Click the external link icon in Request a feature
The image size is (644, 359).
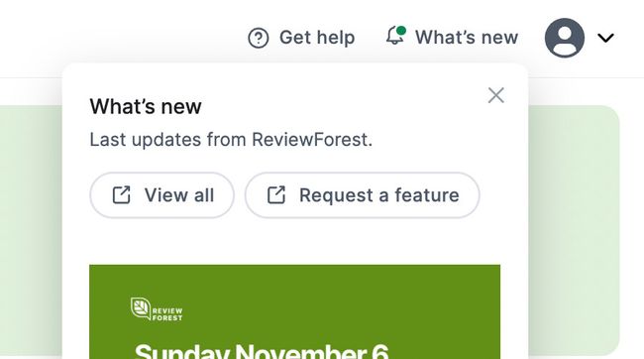click(x=276, y=195)
